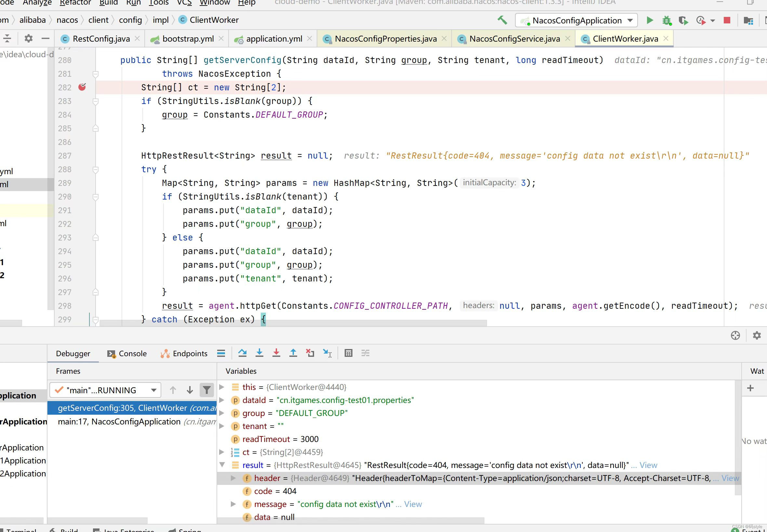
Task: Open project panel settings gear
Action: [x=29, y=39]
